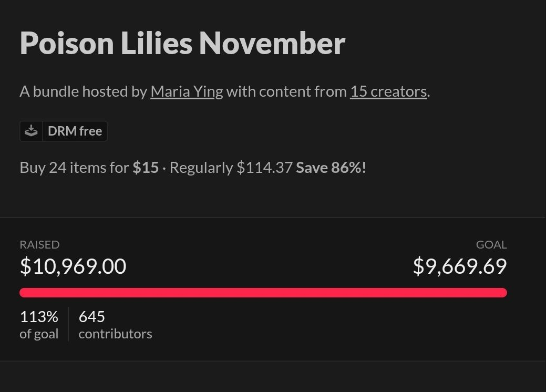Click the 'Buy 24 items for' text
This screenshot has width=546, height=392.
[74, 168]
